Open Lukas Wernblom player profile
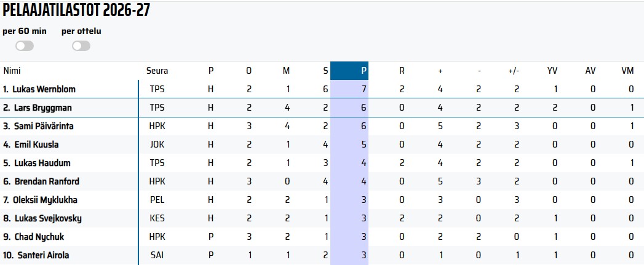 (x=44, y=89)
